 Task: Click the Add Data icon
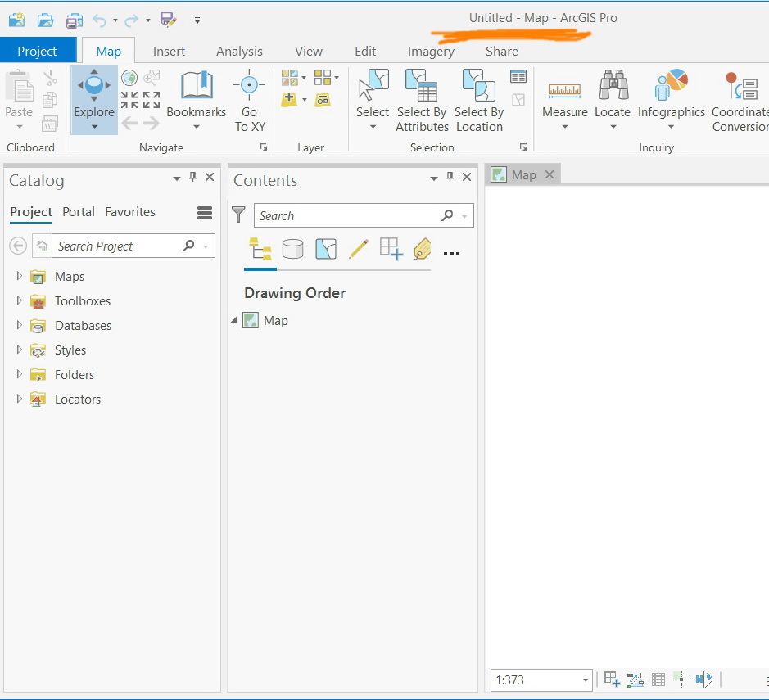(289, 100)
